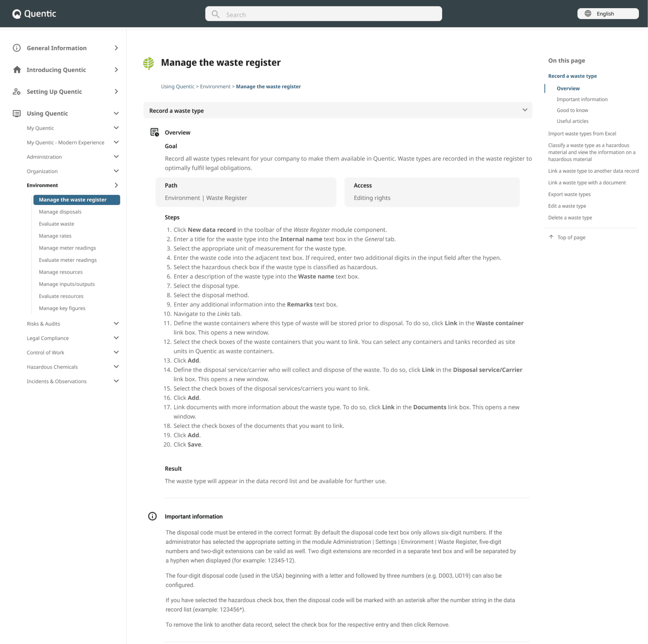Click the Important information anchor link
648x644 pixels.
[581, 99]
